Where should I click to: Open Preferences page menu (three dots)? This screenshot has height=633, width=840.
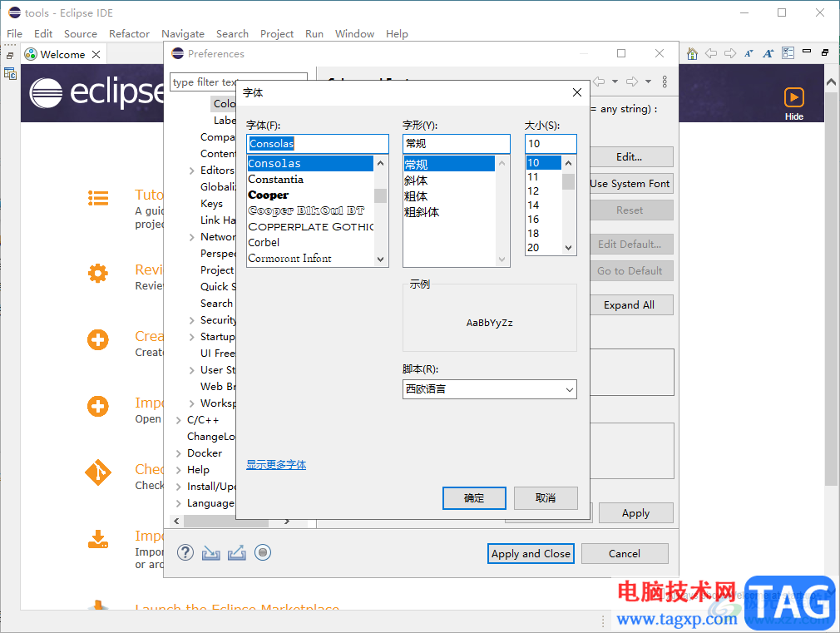pos(665,82)
